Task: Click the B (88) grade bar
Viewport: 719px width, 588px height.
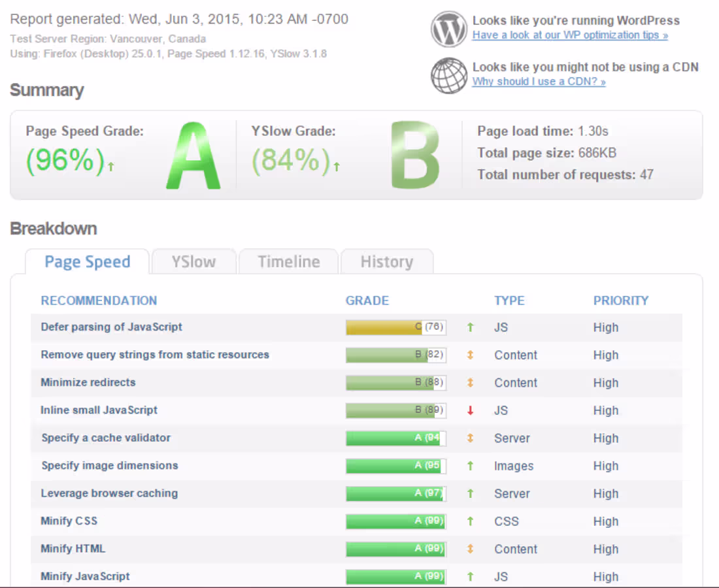Action: click(396, 383)
